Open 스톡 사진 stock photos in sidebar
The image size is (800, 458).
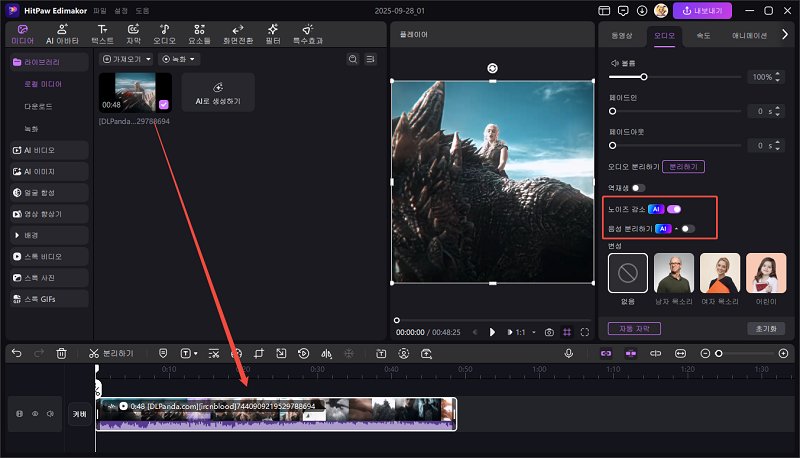(49, 277)
